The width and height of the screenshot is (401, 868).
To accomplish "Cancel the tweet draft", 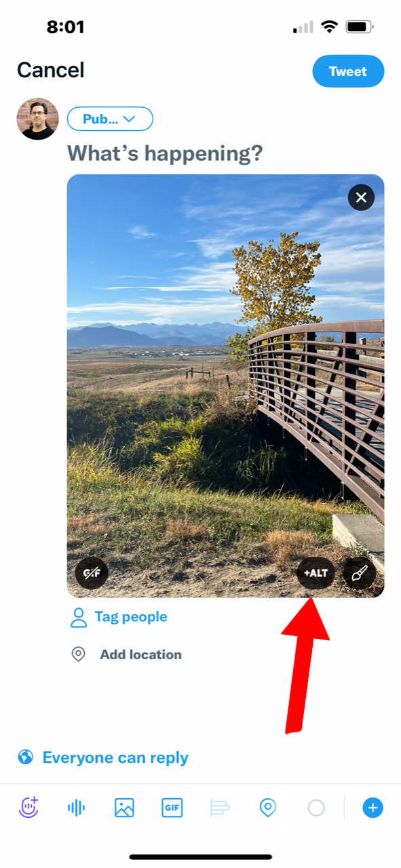I will 51,70.
